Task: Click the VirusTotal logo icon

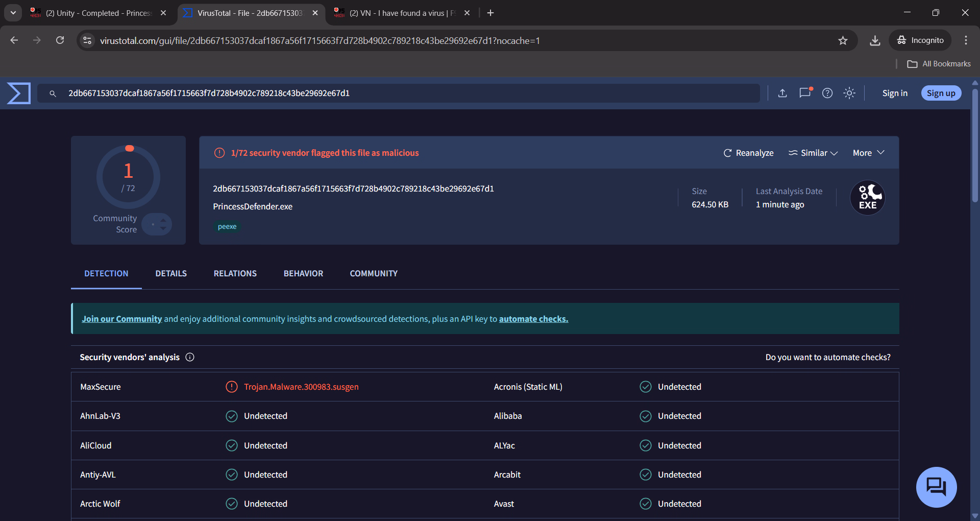Action: pyautogui.click(x=19, y=93)
